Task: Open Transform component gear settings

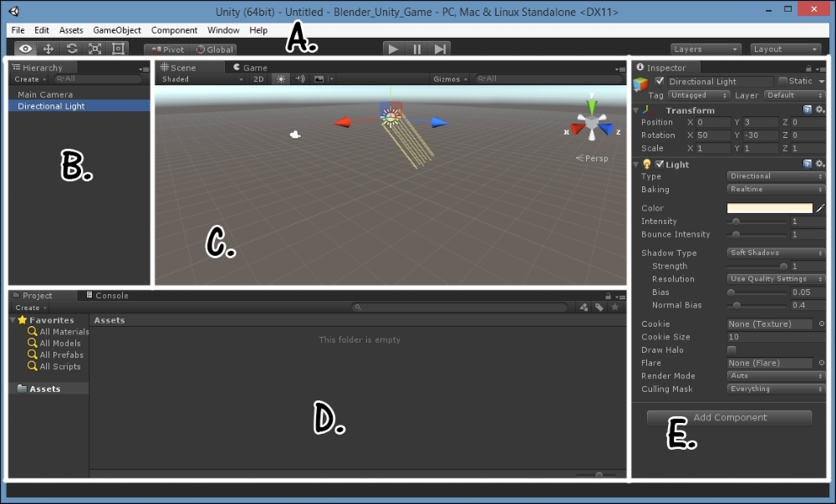Action: (x=820, y=109)
